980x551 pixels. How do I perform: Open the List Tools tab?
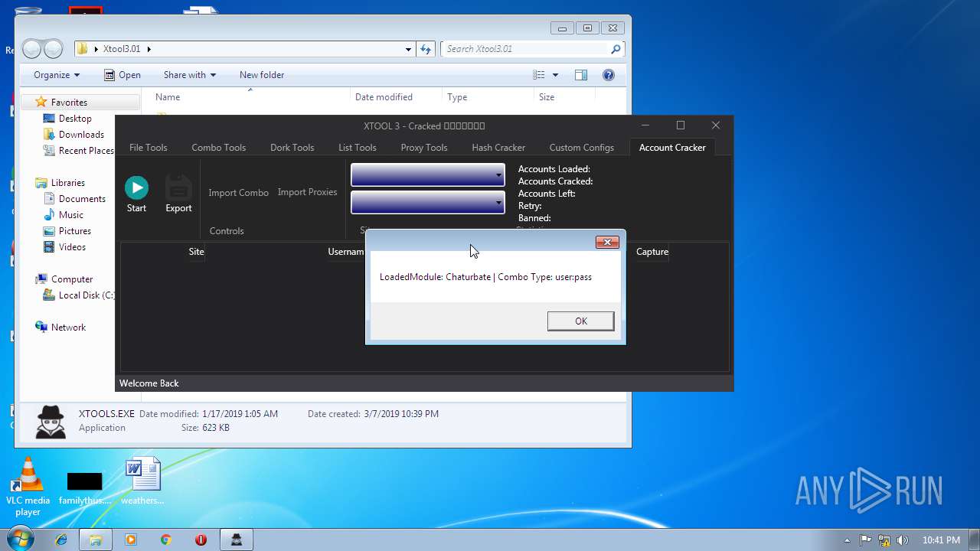pos(358,148)
